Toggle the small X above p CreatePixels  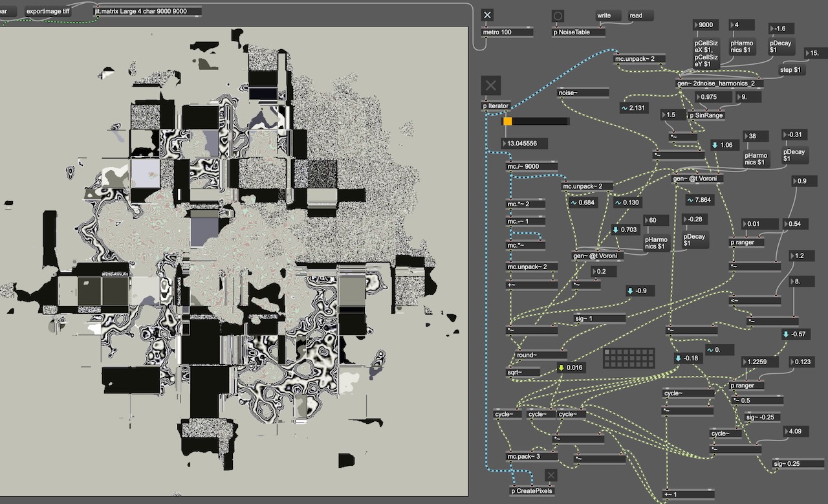(550, 476)
